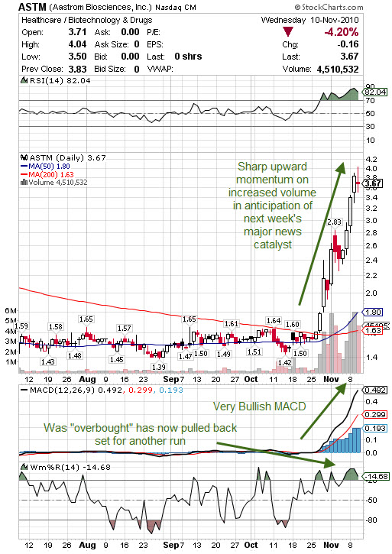Click the candlestick icon beside ASTM (Daily)
The image size is (392, 554).
click(x=24, y=157)
